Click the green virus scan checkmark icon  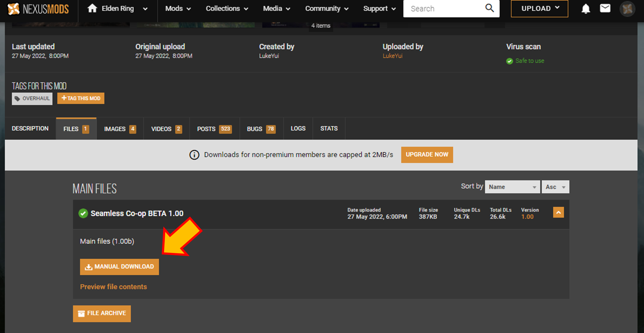click(509, 61)
